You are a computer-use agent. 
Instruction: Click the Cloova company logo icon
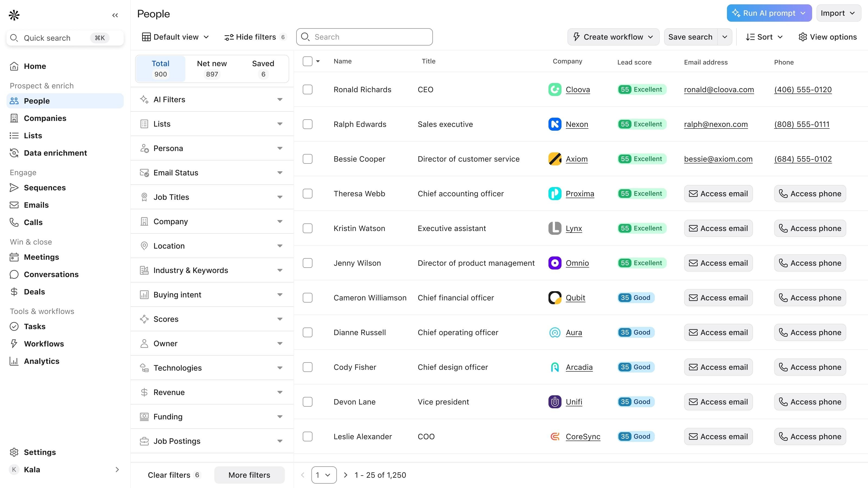point(555,89)
